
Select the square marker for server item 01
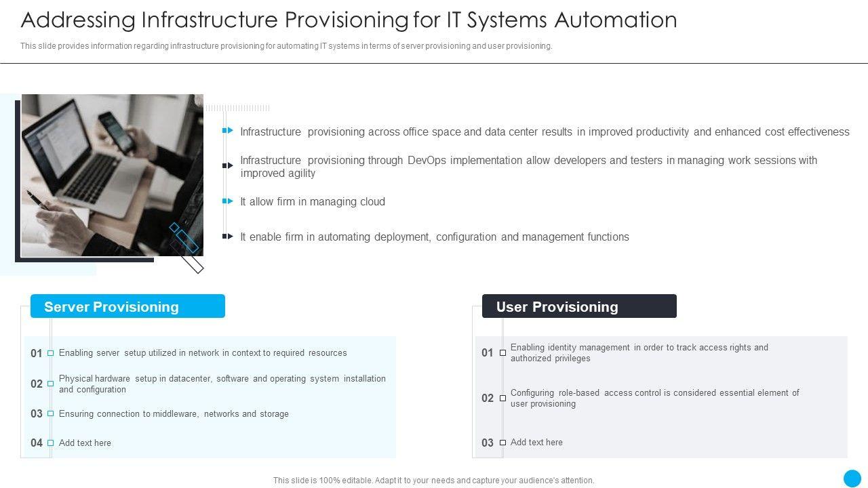pos(50,353)
